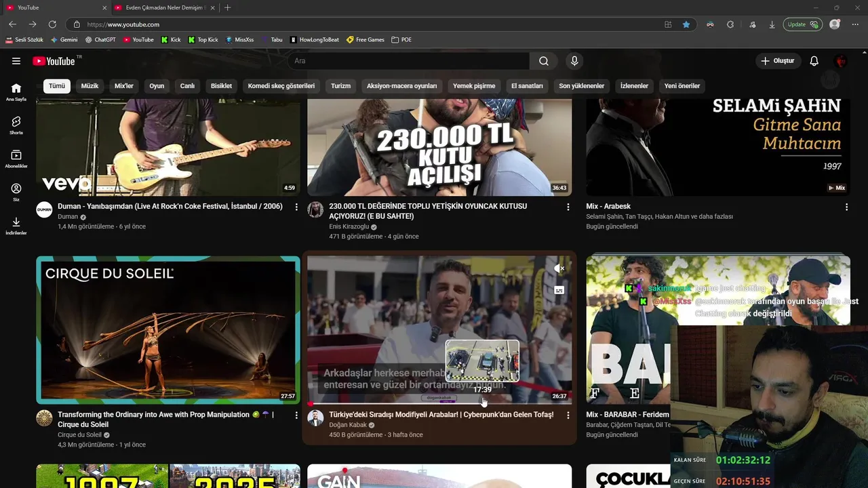Click the magnifier search button
The height and width of the screenshot is (488, 868).
(544, 61)
